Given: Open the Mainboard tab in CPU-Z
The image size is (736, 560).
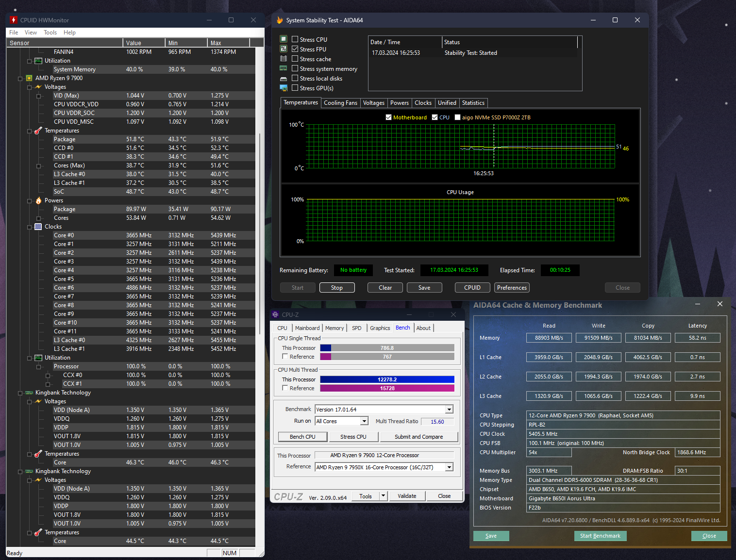Looking at the screenshot, I should [307, 328].
